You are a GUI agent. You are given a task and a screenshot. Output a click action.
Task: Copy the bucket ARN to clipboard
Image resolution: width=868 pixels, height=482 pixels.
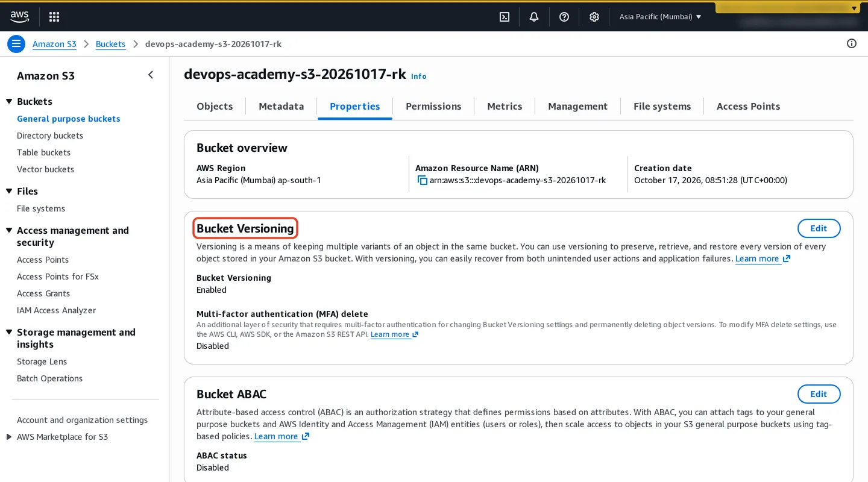click(422, 180)
